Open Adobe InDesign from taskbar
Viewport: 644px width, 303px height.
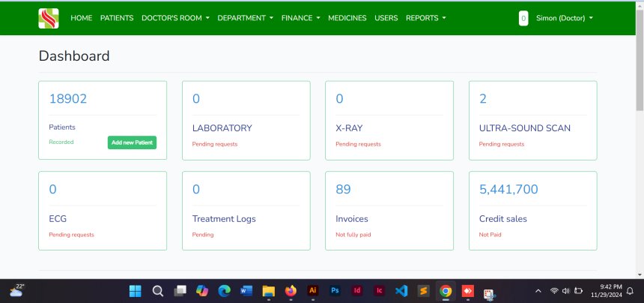tap(357, 291)
